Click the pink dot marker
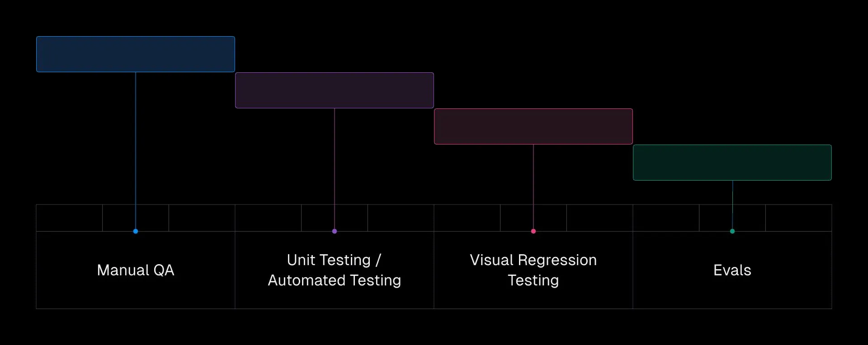The width and height of the screenshot is (868, 345). coord(533,231)
